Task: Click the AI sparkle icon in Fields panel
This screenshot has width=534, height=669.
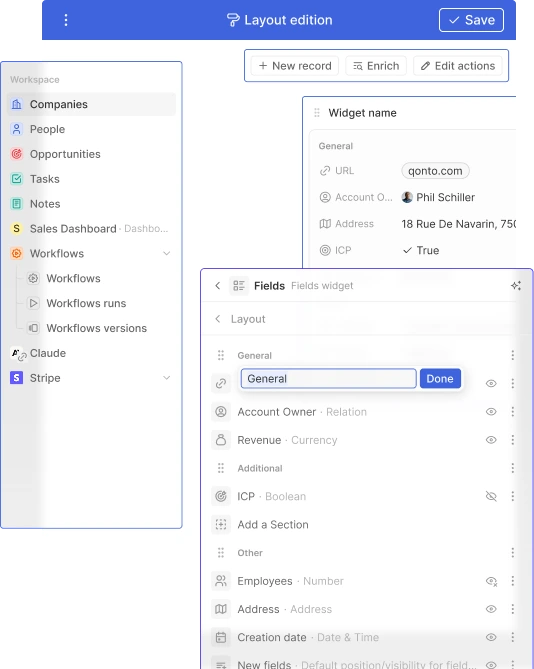Action: click(x=516, y=285)
